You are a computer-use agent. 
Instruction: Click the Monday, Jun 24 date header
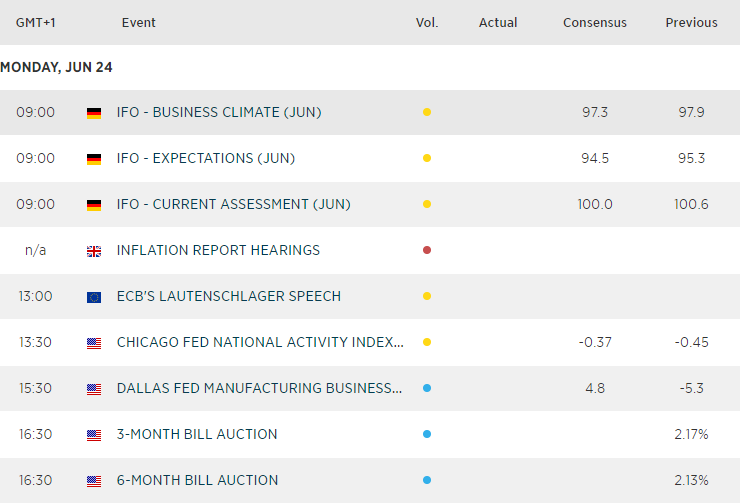pos(57,67)
